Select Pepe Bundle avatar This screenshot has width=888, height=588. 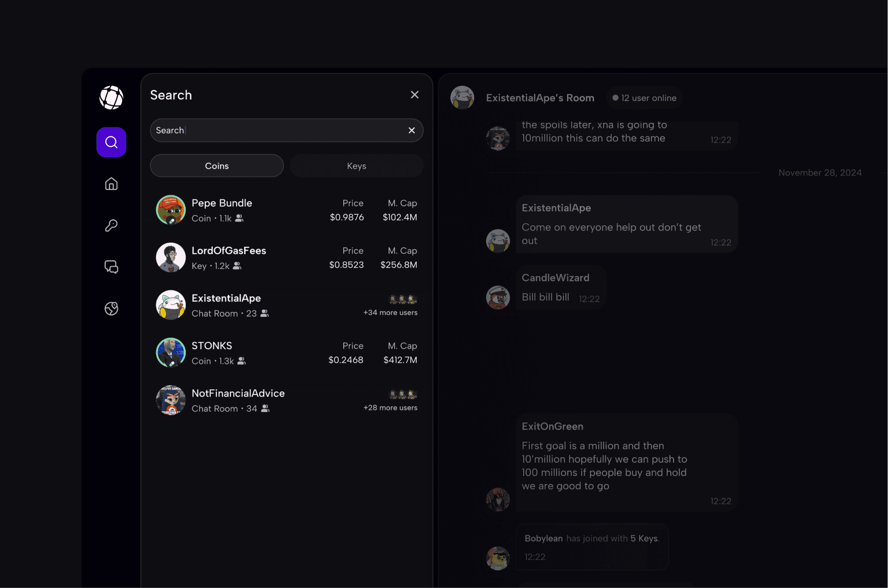tap(171, 210)
